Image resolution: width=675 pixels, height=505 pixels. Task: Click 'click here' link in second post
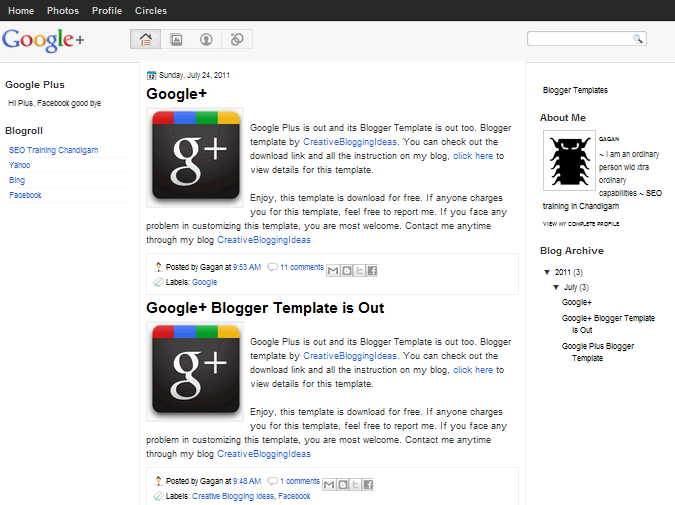pyautogui.click(x=473, y=370)
